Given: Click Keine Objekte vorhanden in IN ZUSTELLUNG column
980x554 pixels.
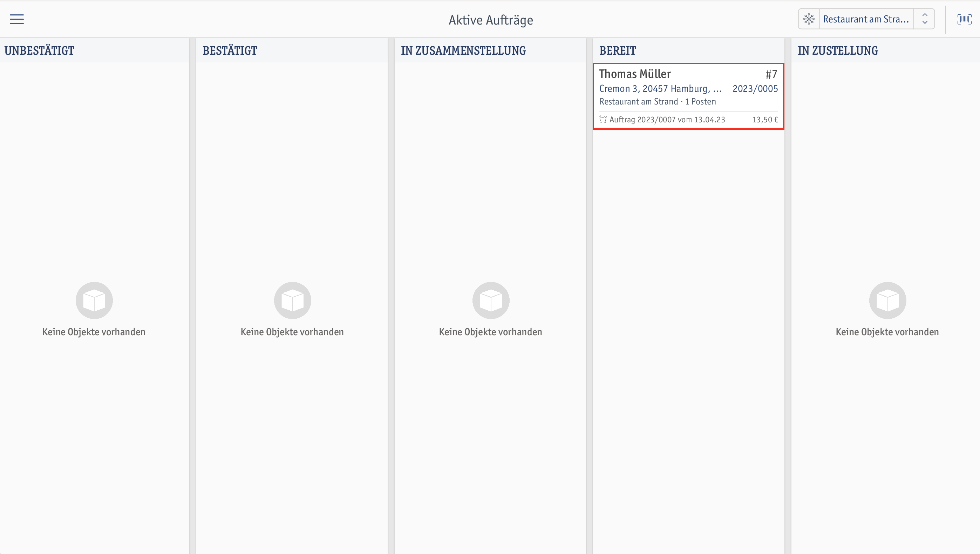Looking at the screenshot, I should [x=887, y=332].
